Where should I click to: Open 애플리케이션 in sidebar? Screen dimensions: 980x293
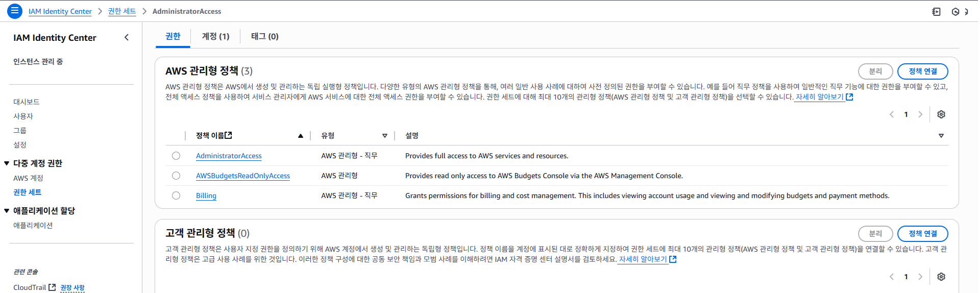point(33,226)
